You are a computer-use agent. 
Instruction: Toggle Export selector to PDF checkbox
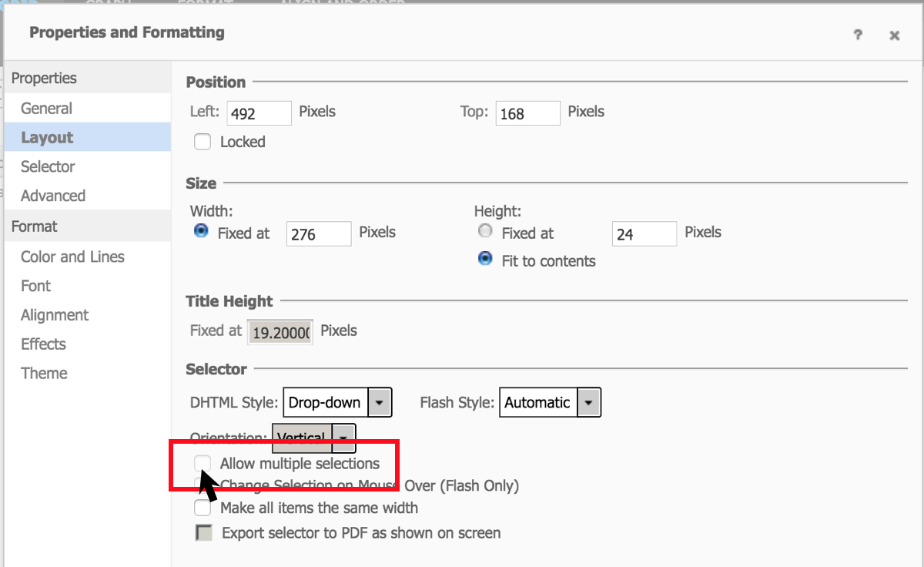[x=204, y=533]
